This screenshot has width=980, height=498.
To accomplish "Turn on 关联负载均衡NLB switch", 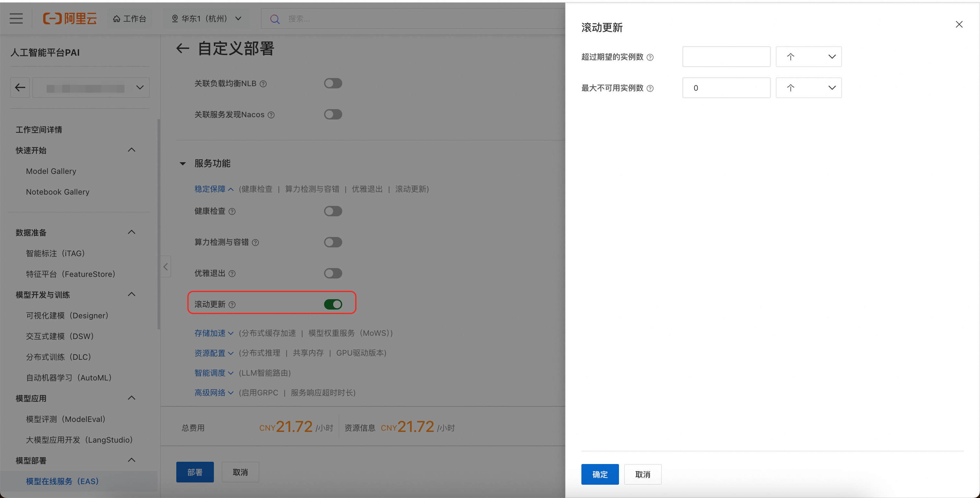I will coord(333,83).
